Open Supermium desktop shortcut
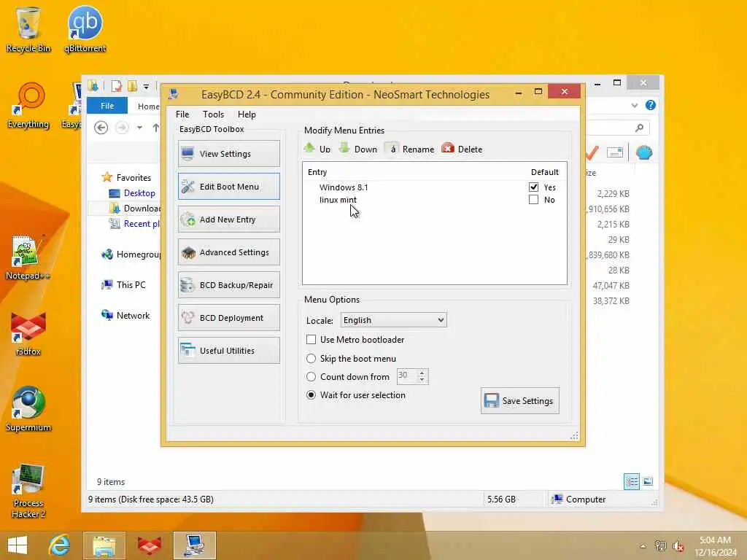 pyautogui.click(x=28, y=408)
